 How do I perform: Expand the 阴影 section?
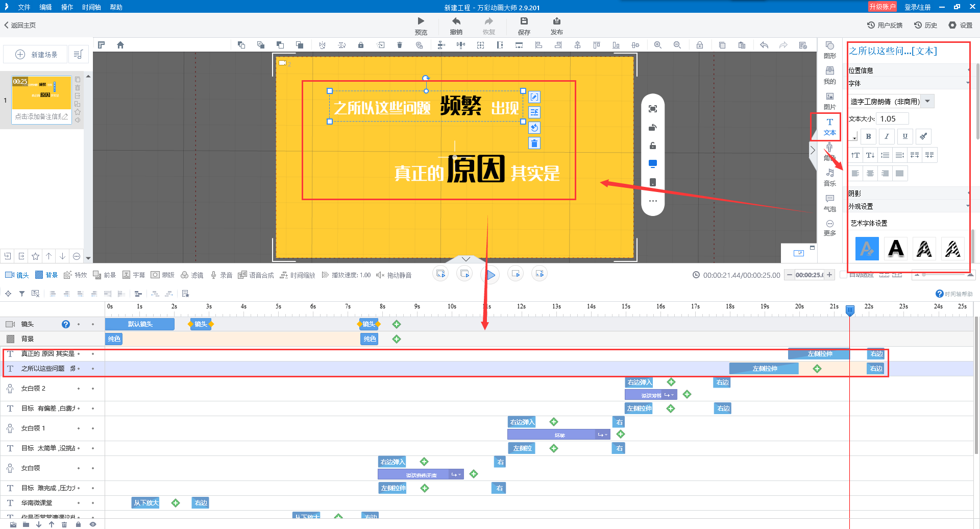click(x=909, y=194)
